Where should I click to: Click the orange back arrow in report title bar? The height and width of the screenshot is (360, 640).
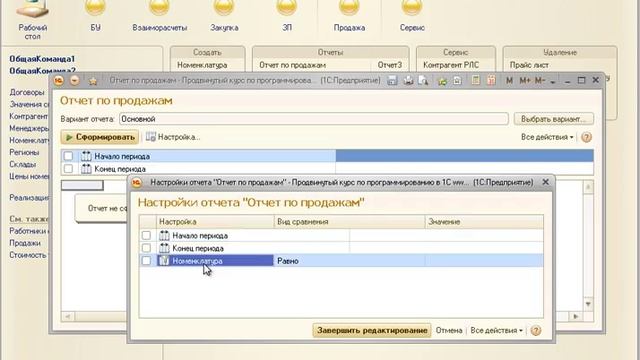pos(74,80)
